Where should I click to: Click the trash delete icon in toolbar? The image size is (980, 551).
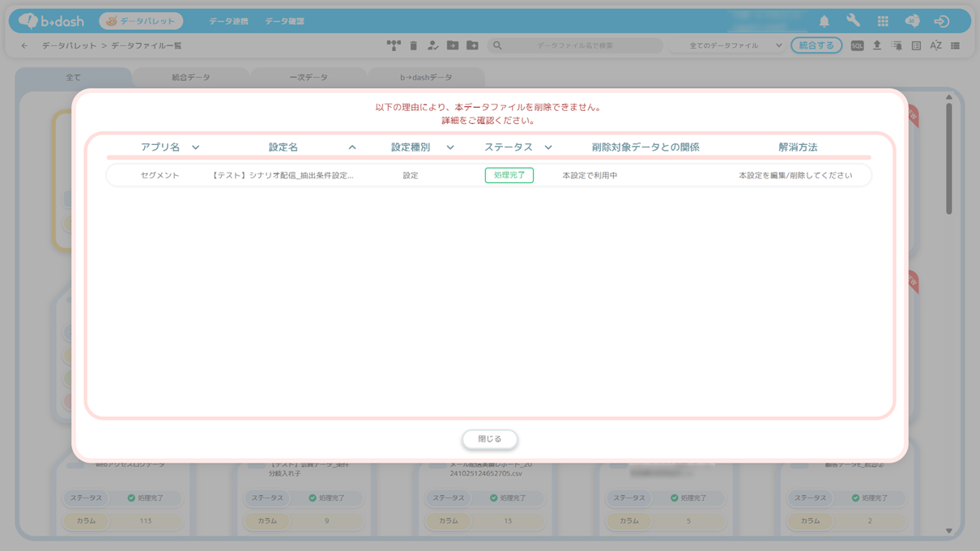click(413, 46)
